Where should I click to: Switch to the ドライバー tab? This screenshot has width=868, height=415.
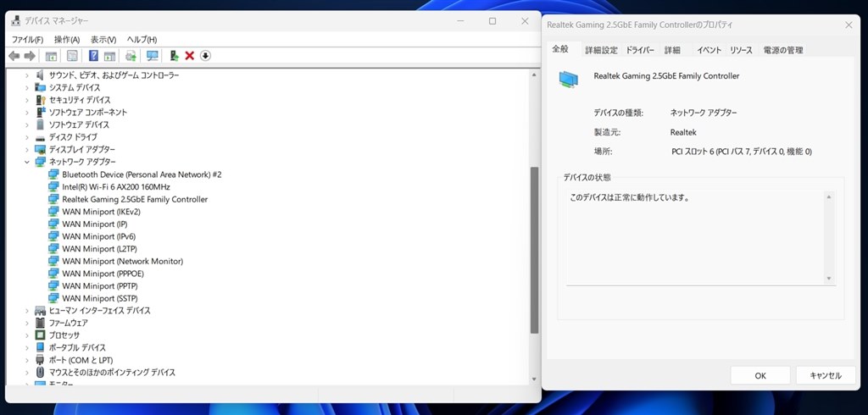(x=640, y=50)
